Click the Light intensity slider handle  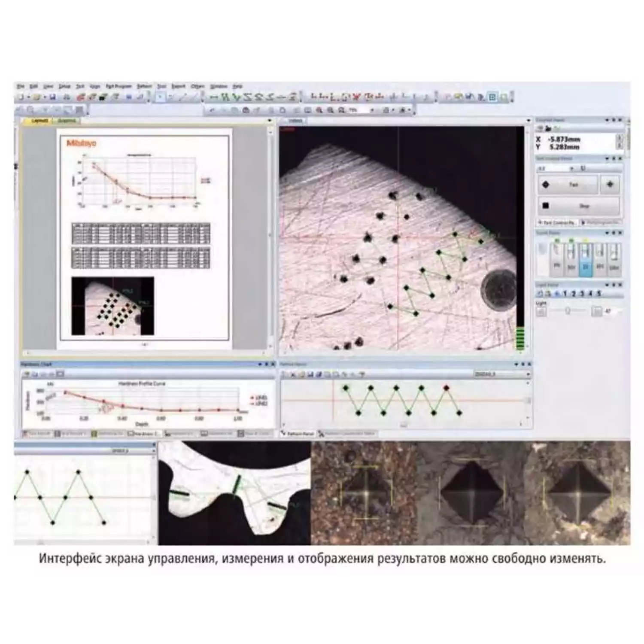click(x=568, y=310)
